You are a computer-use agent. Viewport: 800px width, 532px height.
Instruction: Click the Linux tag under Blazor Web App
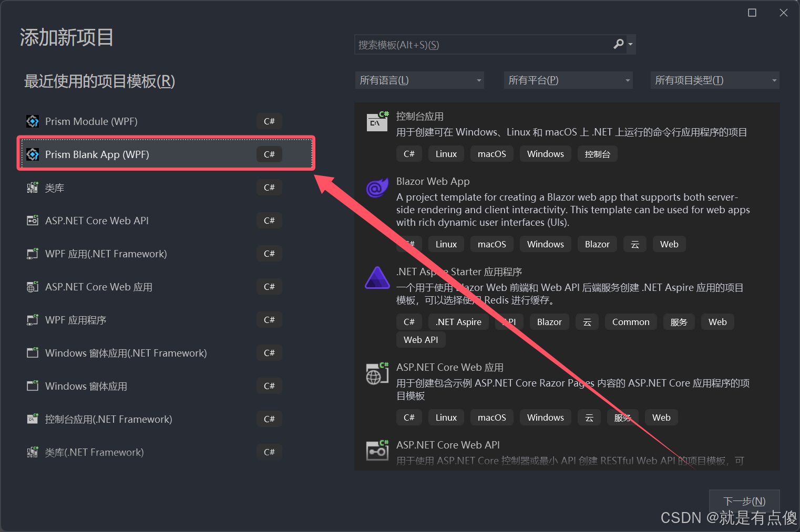click(x=446, y=244)
